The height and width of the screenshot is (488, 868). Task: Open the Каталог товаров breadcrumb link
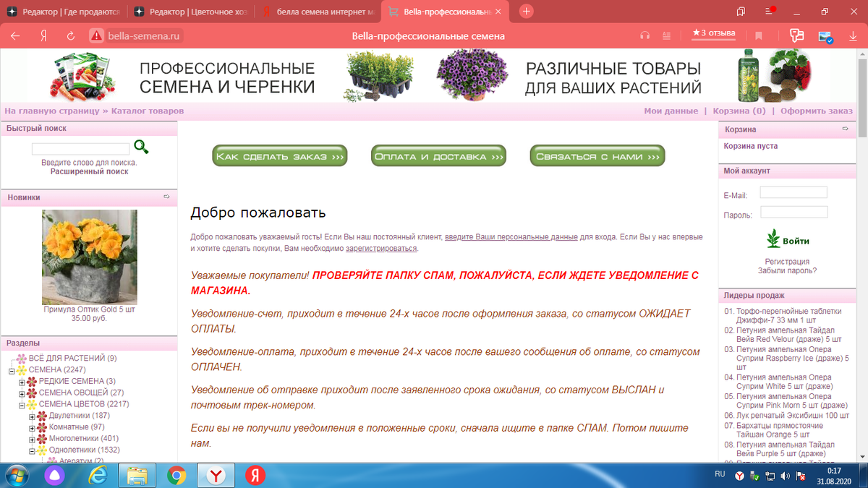[148, 111]
